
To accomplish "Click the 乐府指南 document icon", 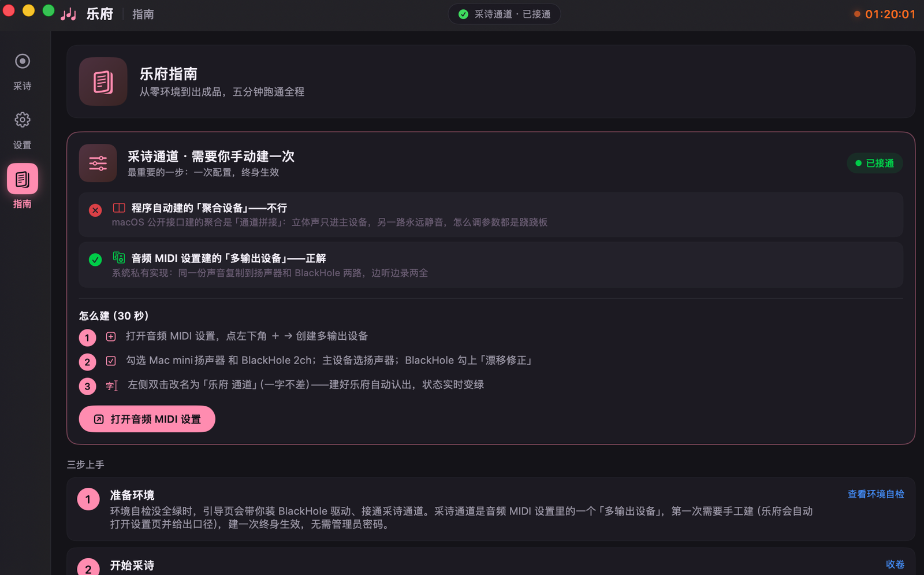I will 103,81.
